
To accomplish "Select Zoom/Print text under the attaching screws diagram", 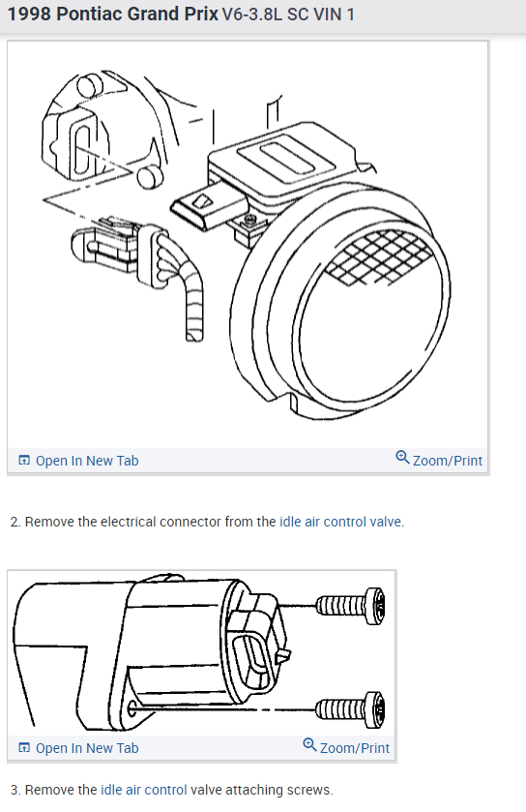I will (x=355, y=748).
